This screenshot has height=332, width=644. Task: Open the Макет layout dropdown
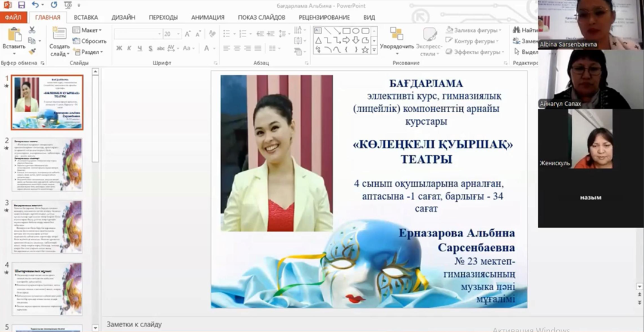87,30
